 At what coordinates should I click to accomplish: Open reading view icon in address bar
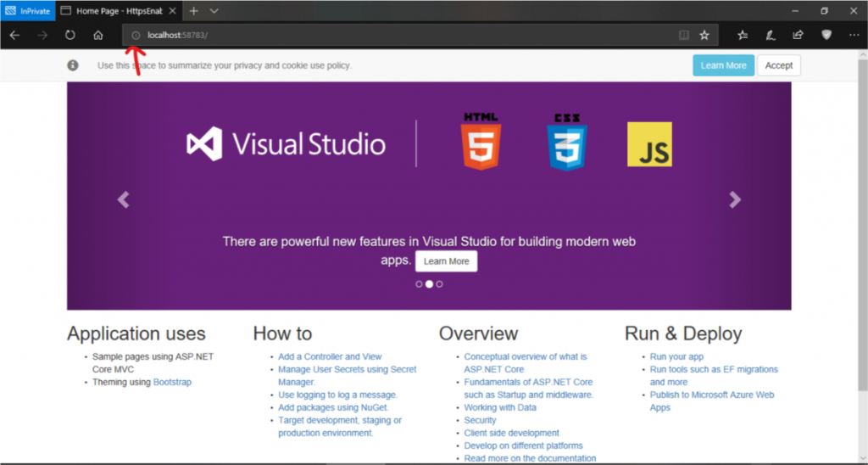click(684, 35)
